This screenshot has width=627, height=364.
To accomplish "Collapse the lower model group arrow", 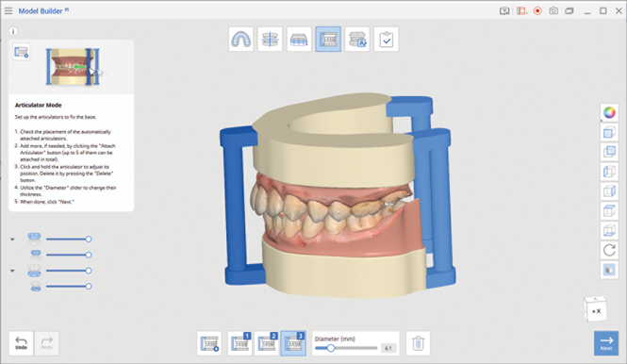I will 12,271.
